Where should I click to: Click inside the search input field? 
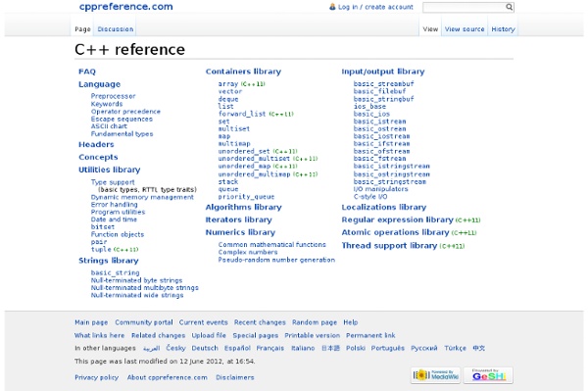coord(464,7)
